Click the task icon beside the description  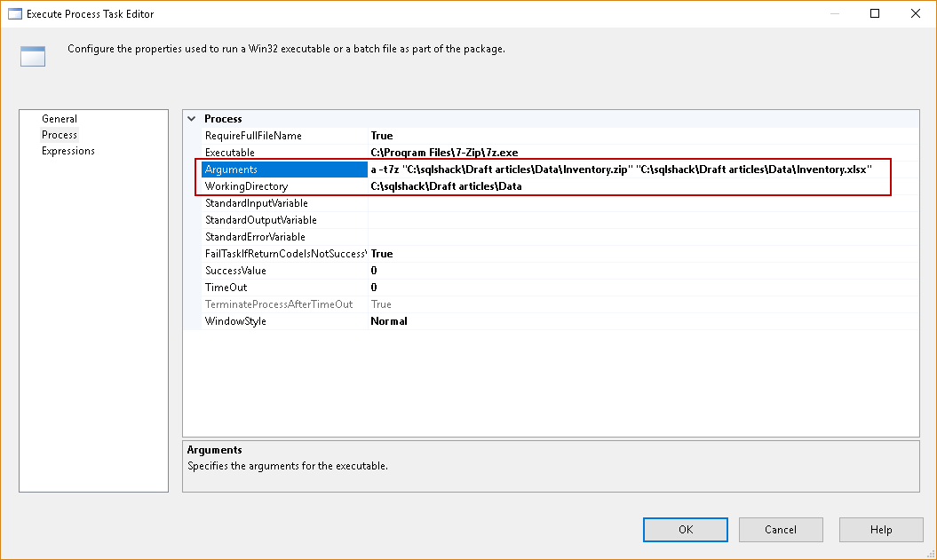33,57
